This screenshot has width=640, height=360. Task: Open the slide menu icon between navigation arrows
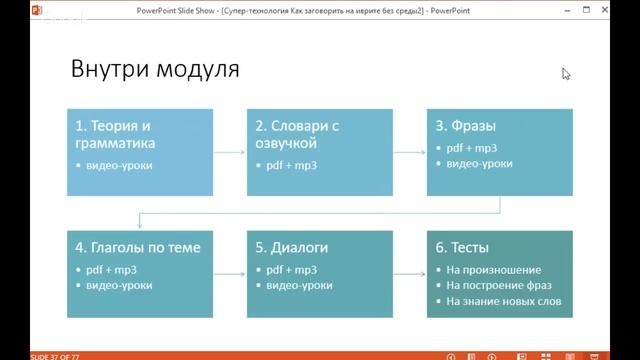click(471, 357)
